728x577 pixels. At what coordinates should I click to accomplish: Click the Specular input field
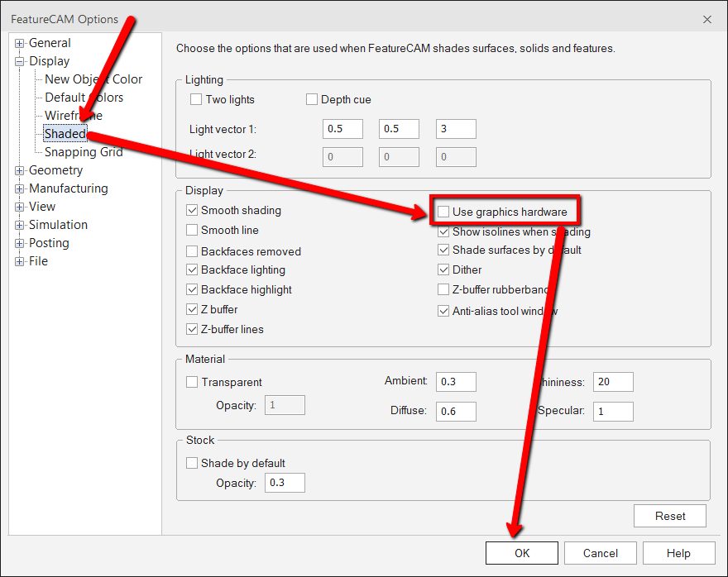pyautogui.click(x=613, y=412)
